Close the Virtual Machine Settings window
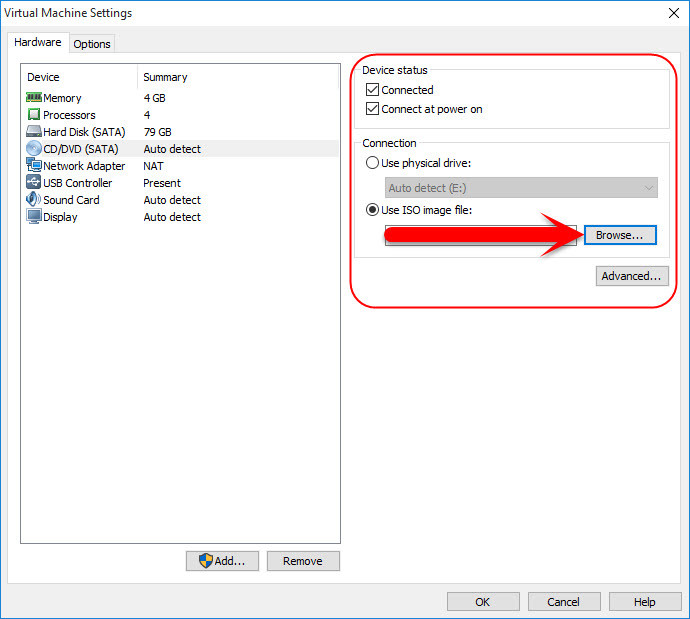Viewport: 690px width, 619px height. coord(674,13)
